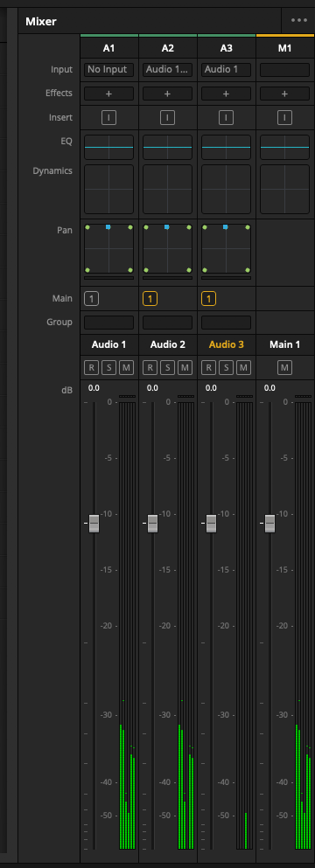Open the A2 input selector
Image resolution: width=315 pixels, height=868 pixels.
(x=167, y=70)
